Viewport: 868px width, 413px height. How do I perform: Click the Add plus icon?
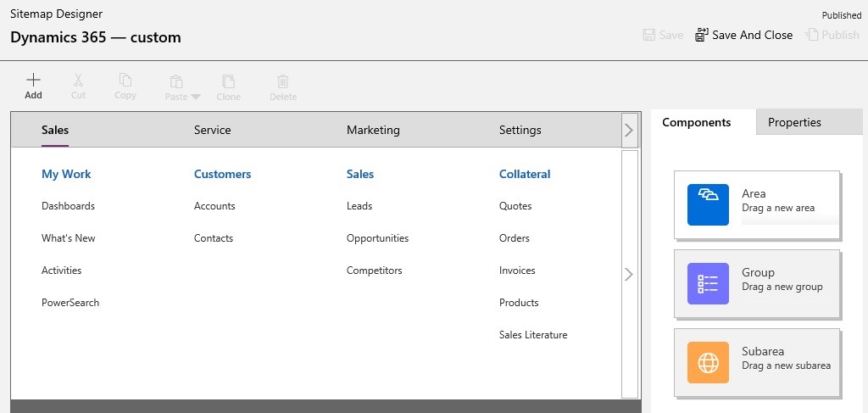coord(33,80)
